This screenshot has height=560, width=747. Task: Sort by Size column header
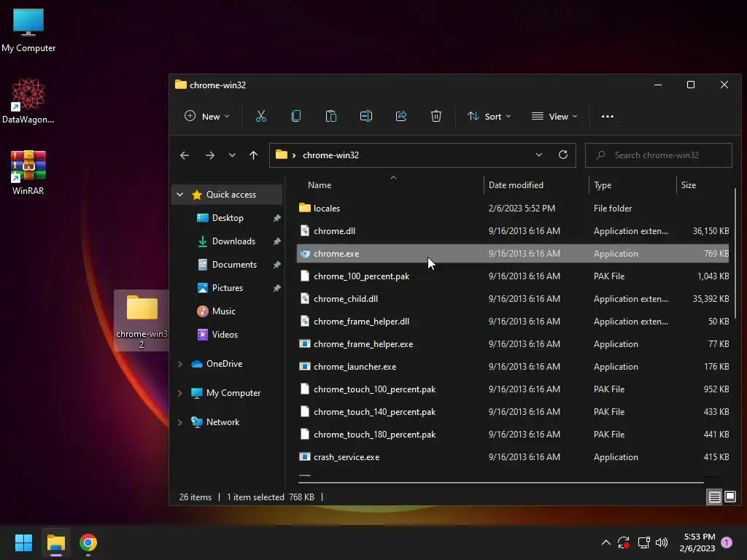[x=689, y=184]
